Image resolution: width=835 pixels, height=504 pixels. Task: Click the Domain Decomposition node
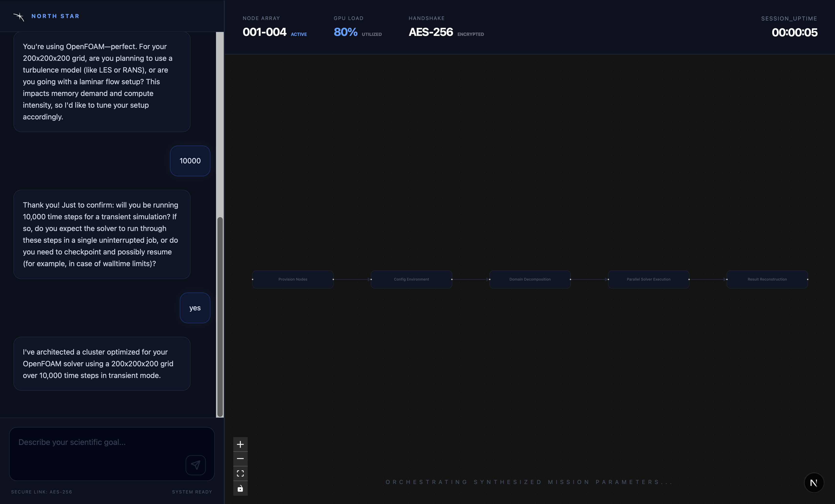click(x=530, y=279)
